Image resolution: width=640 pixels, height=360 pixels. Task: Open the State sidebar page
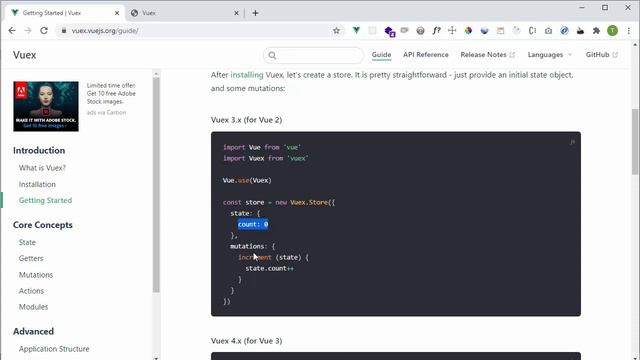coord(27,242)
